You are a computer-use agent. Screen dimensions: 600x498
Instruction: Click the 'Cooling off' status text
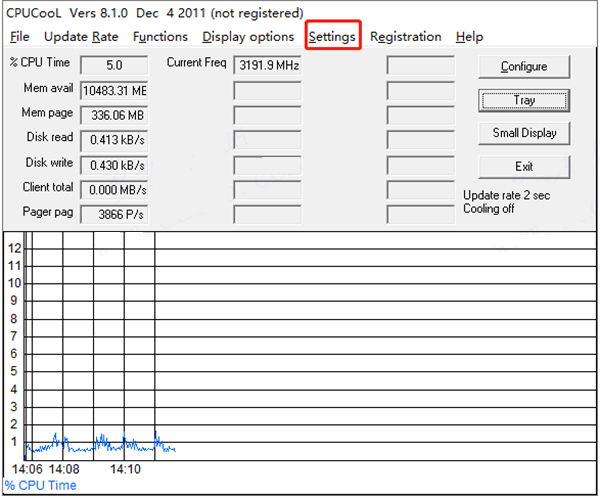[x=489, y=209]
